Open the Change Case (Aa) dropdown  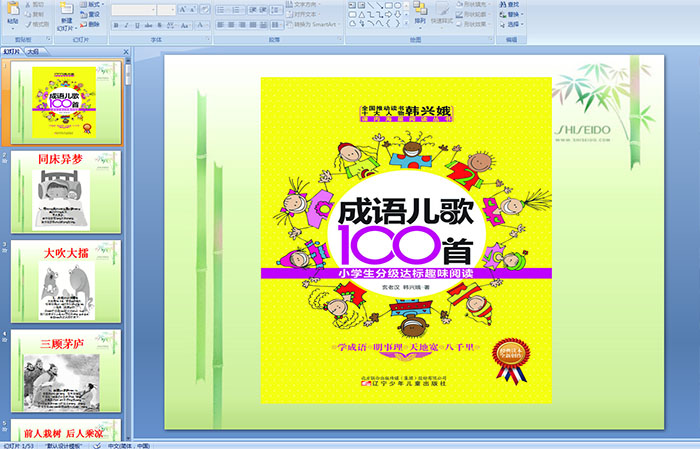coord(185,25)
